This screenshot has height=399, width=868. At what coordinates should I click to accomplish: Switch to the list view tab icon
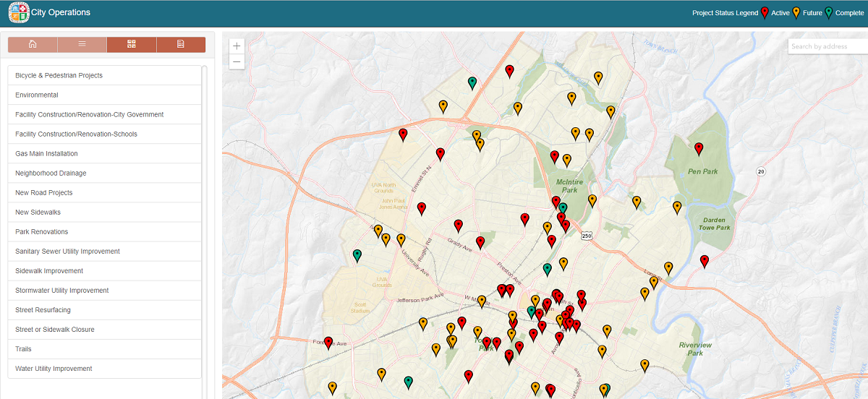(82, 45)
